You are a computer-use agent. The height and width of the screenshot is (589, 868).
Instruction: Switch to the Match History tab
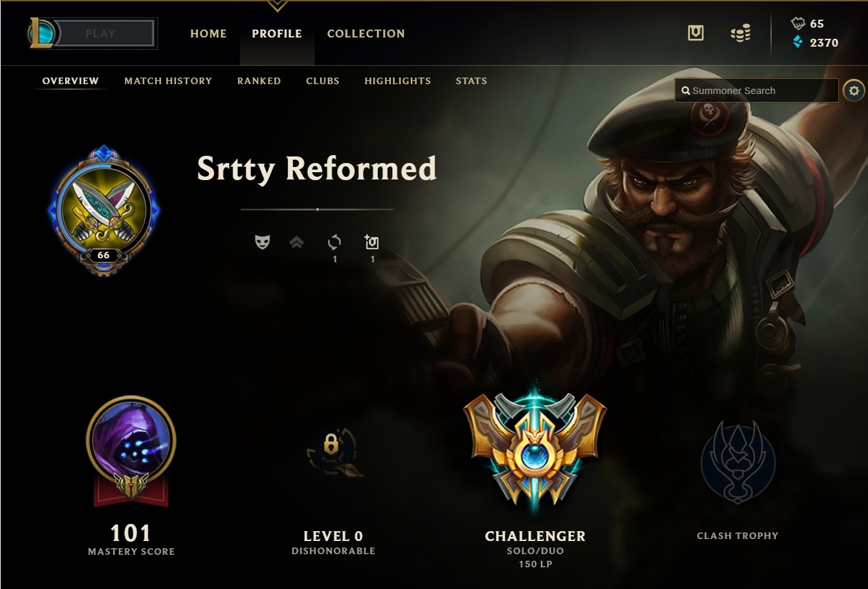(168, 81)
